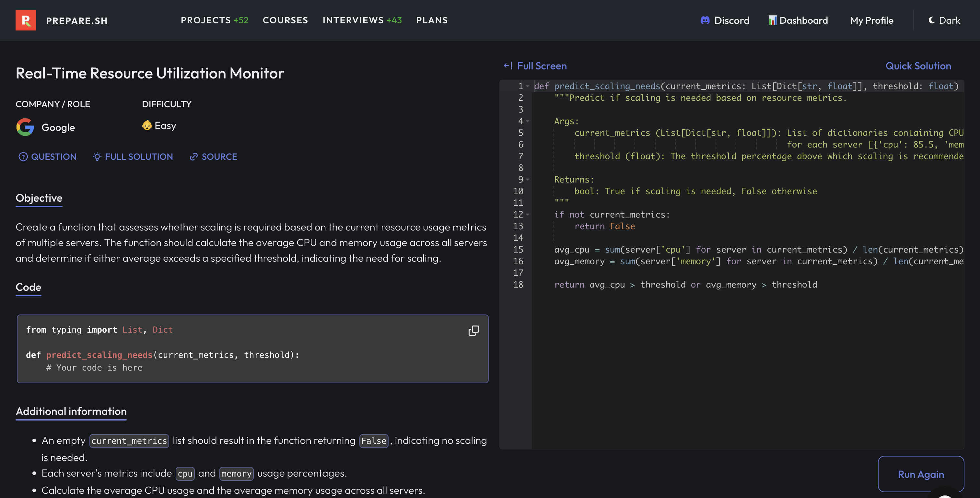Click line number 15 in editor gutter
Viewport: 980px width, 498px height.
coord(518,250)
